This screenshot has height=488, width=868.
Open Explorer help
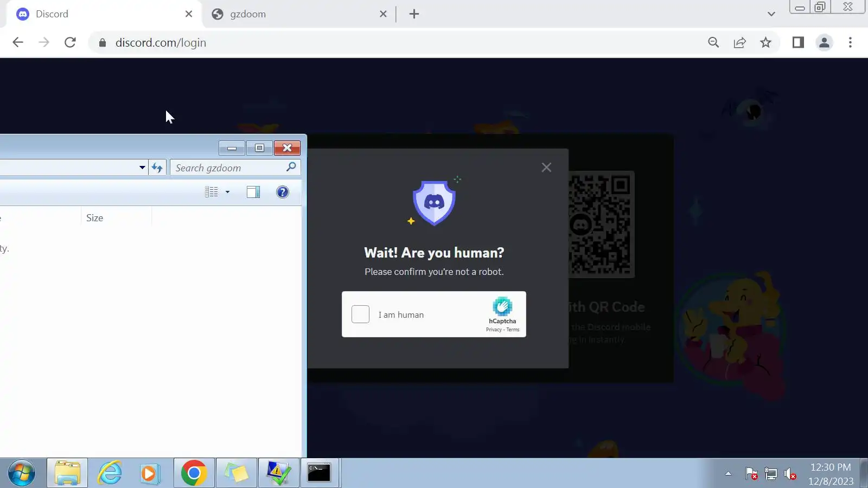pos(283,192)
